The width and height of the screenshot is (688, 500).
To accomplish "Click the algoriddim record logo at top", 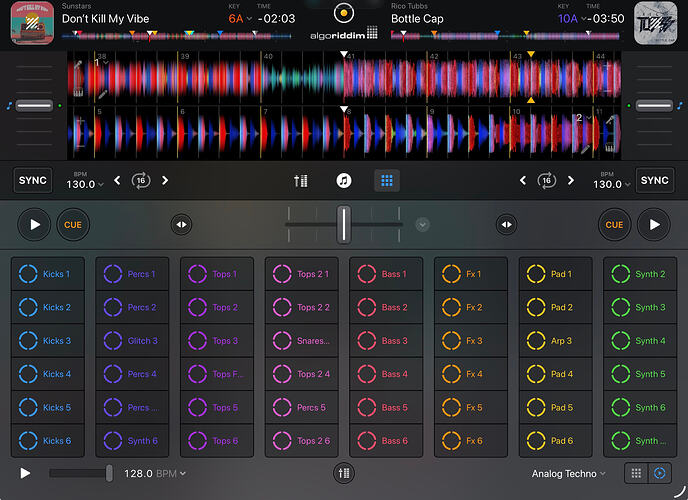I will pyautogui.click(x=344, y=13).
